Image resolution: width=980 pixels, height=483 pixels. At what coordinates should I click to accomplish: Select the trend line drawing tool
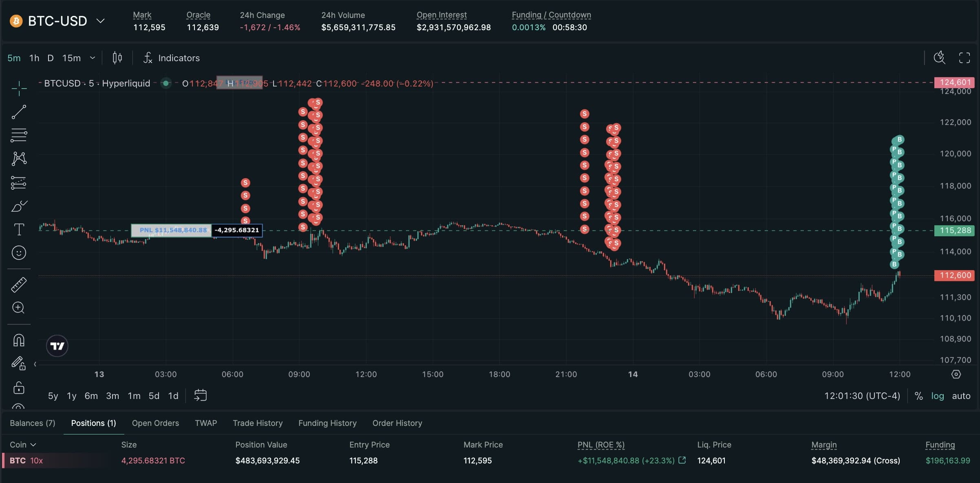(19, 112)
